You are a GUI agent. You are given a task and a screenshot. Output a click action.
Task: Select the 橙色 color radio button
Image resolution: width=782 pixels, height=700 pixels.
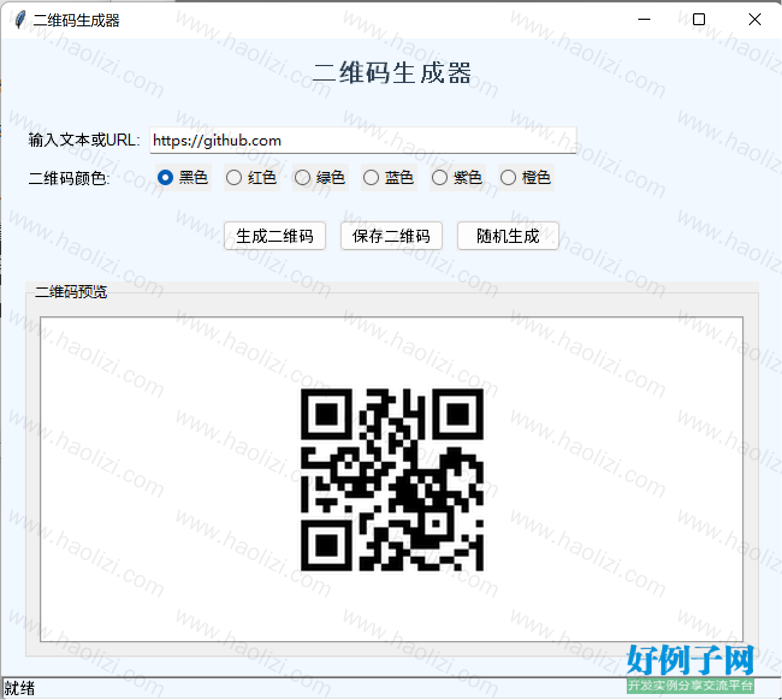[x=526, y=177]
